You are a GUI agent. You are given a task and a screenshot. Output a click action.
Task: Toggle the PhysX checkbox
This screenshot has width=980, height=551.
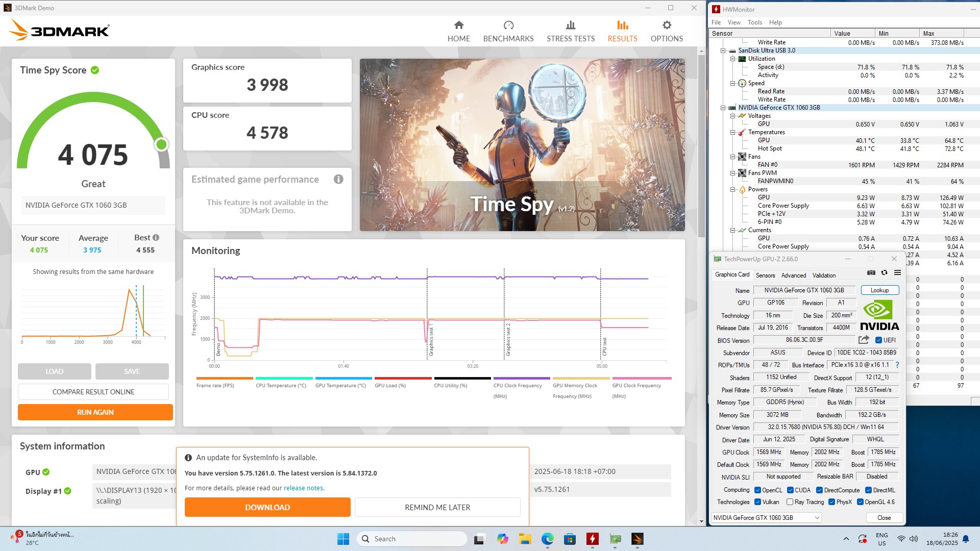point(831,502)
